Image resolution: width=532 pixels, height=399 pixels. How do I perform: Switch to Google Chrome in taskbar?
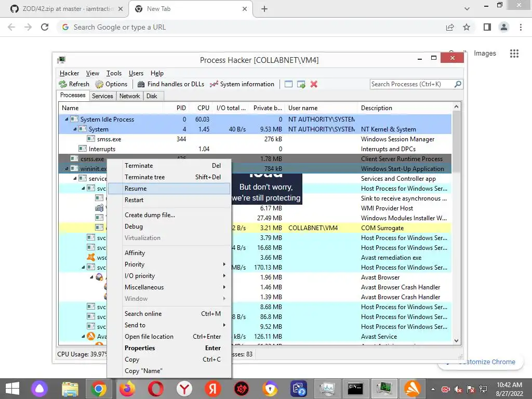pos(99,389)
